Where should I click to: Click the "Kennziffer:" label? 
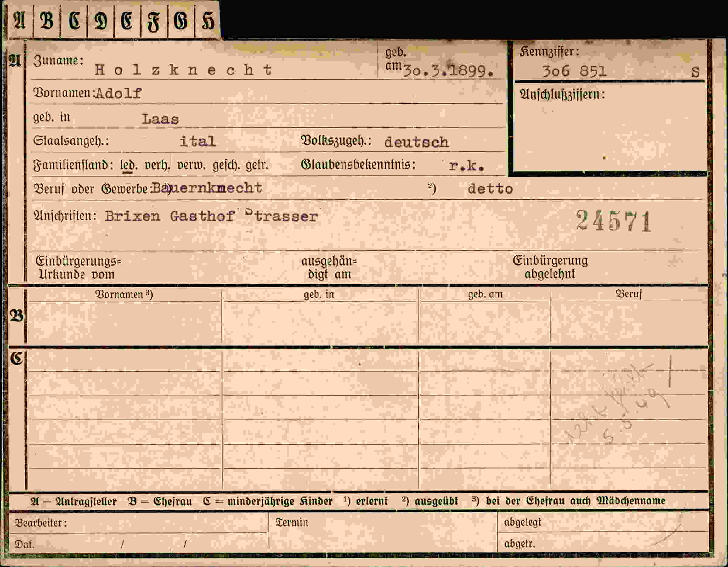549,51
